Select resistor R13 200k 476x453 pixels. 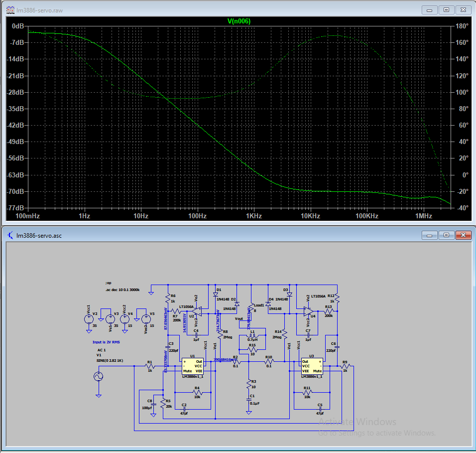(329, 311)
